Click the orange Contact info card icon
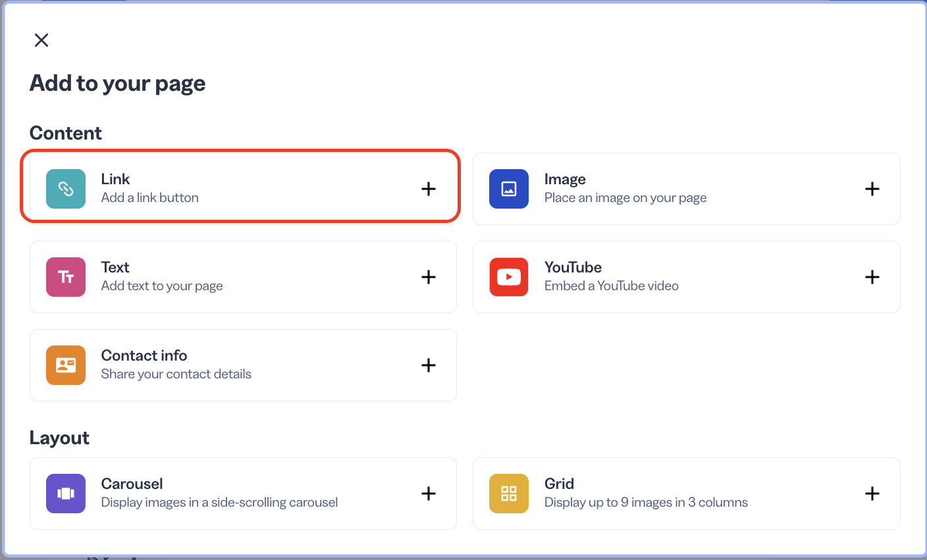Viewport: 927px width, 560px height. [x=65, y=365]
